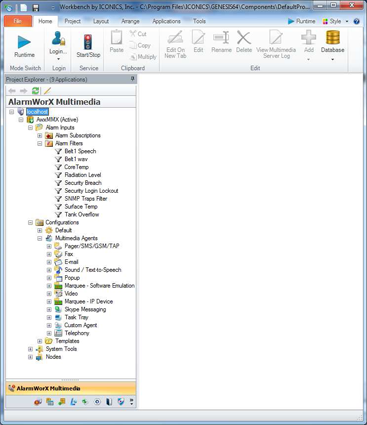Click the Login user icon
Viewport: 367px width, 425px height.
[58, 38]
